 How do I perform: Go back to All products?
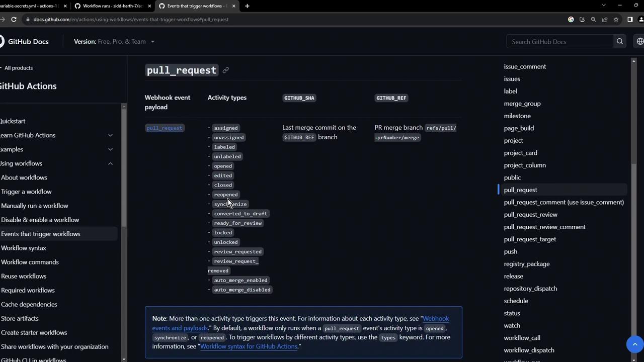pos(18,68)
